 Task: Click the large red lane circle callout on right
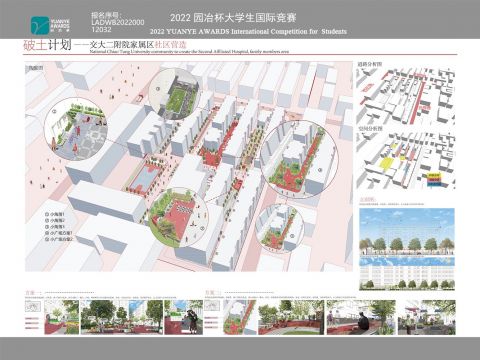[x=299, y=159]
